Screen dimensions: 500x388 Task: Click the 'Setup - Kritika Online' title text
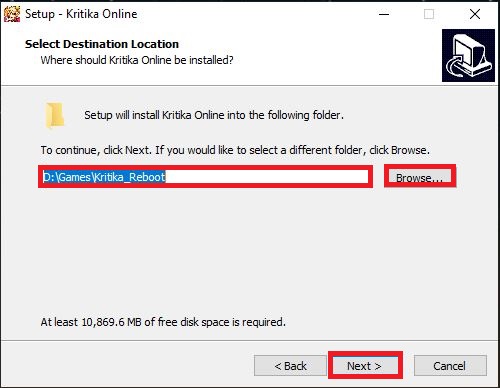[x=81, y=14]
